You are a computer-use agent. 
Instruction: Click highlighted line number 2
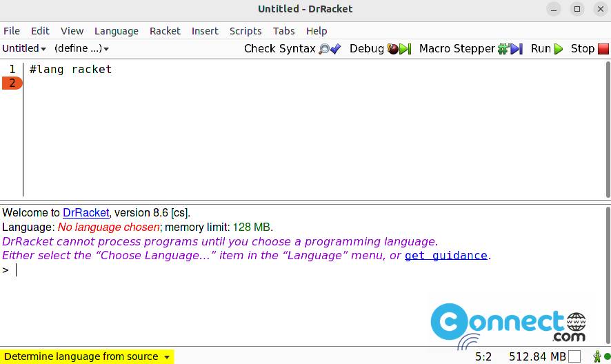[x=12, y=83]
